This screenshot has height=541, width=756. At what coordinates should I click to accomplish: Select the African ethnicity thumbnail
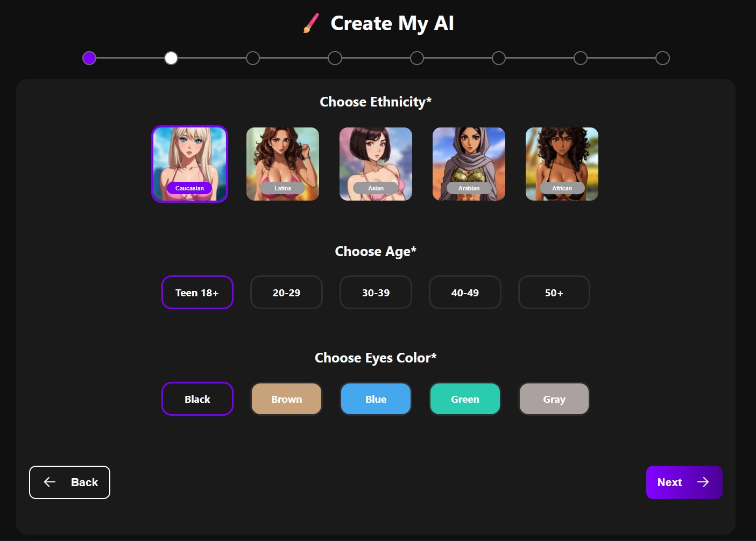[562, 164]
